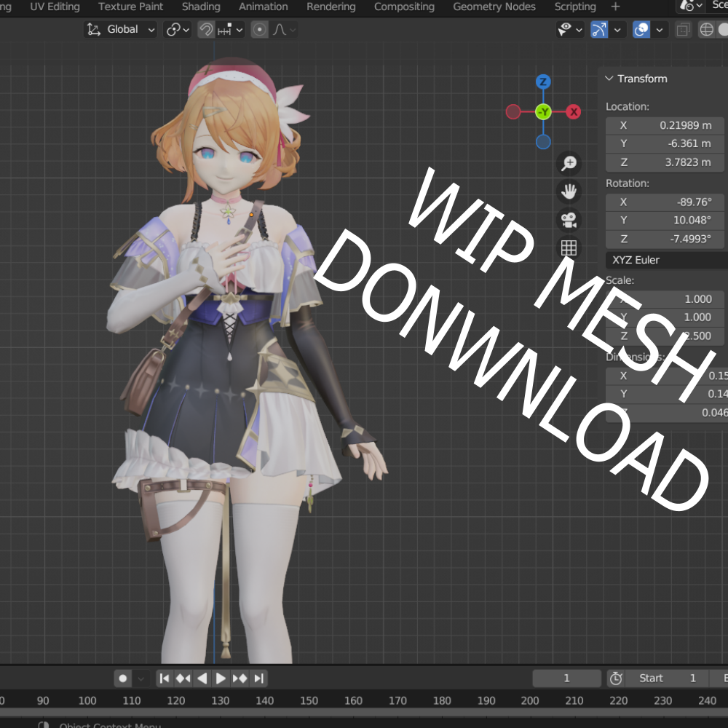Open auto keyframing options dropdown
The height and width of the screenshot is (728, 728).
coord(141,678)
